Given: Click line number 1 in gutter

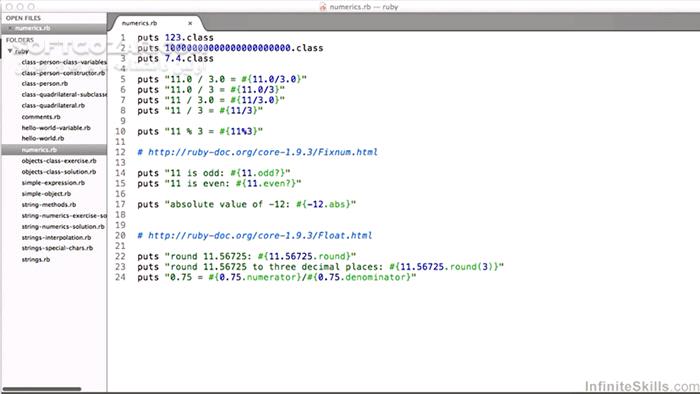Looking at the screenshot, I should pyautogui.click(x=123, y=37).
